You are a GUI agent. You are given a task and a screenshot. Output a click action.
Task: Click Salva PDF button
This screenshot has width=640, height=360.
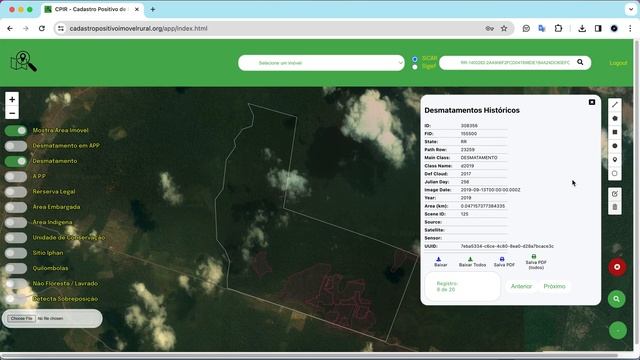[x=504, y=262]
